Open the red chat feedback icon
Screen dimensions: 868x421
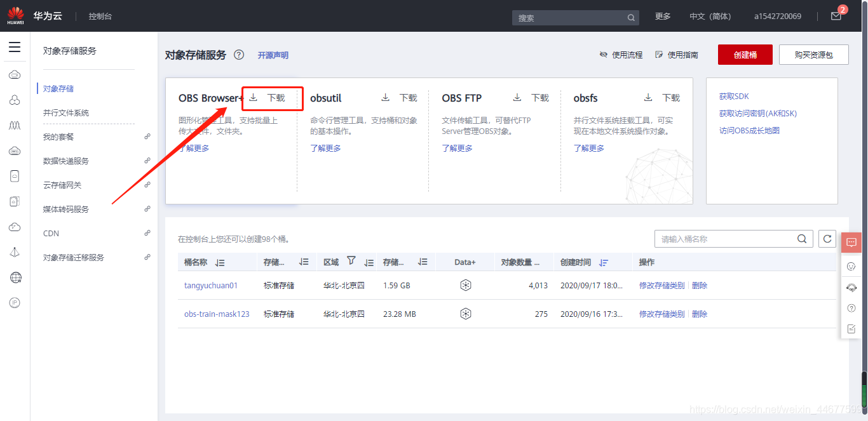851,243
